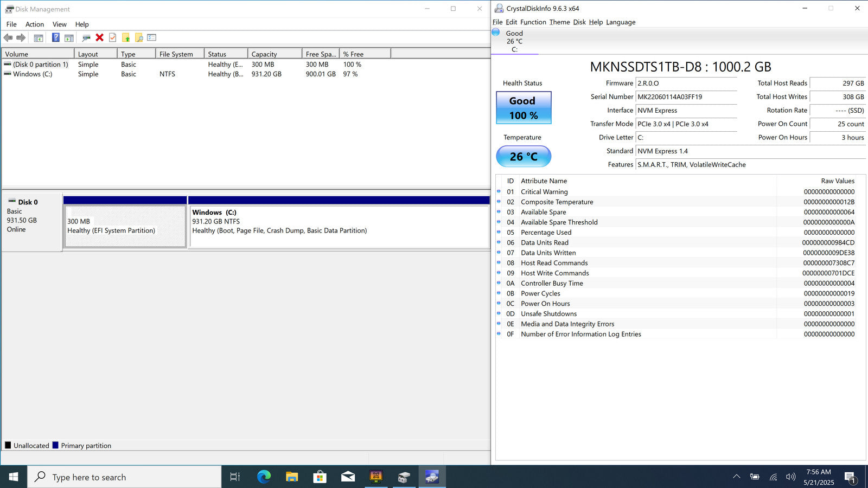The image size is (868, 488).
Task: Click the Good 100 % health status button
Action: 524,108
